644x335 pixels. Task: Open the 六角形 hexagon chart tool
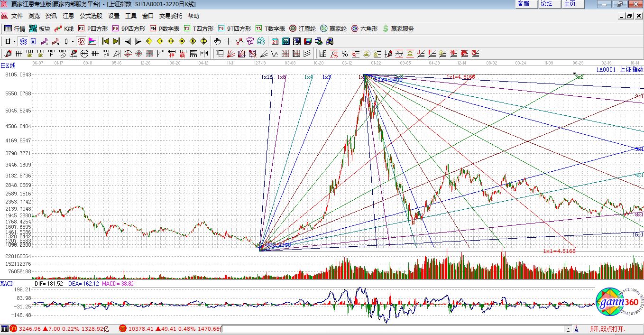[364, 28]
